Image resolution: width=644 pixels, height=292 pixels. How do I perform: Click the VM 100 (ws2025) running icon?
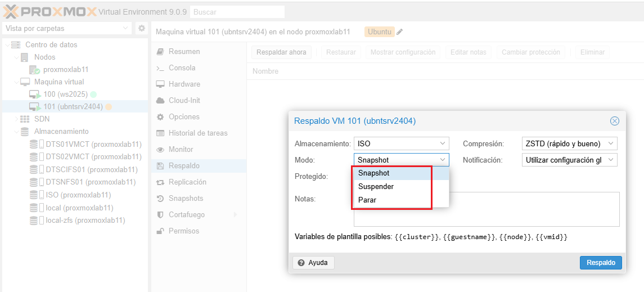[x=35, y=95]
